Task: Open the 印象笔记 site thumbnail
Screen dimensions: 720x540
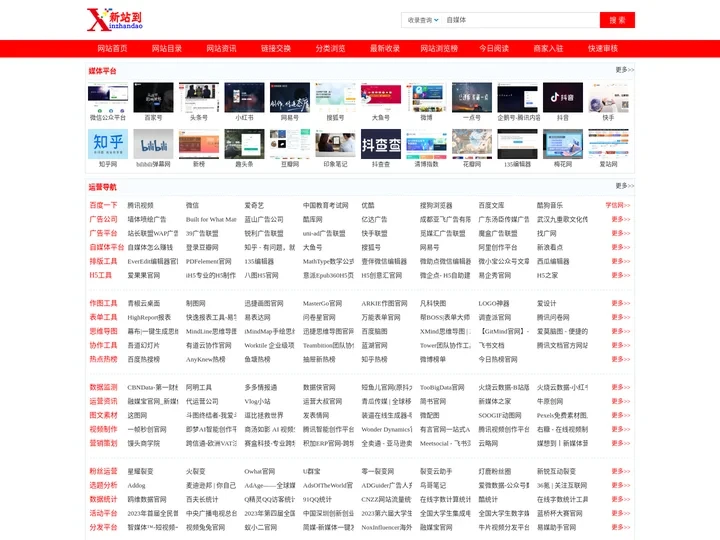Action: (x=335, y=144)
